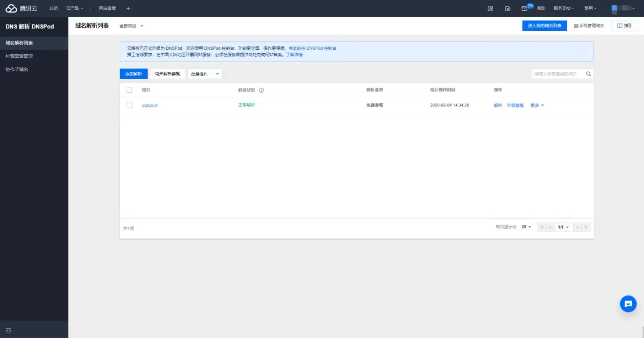Open 协作子域名 in the sidebar
This screenshot has width=644, height=338.
17,69
